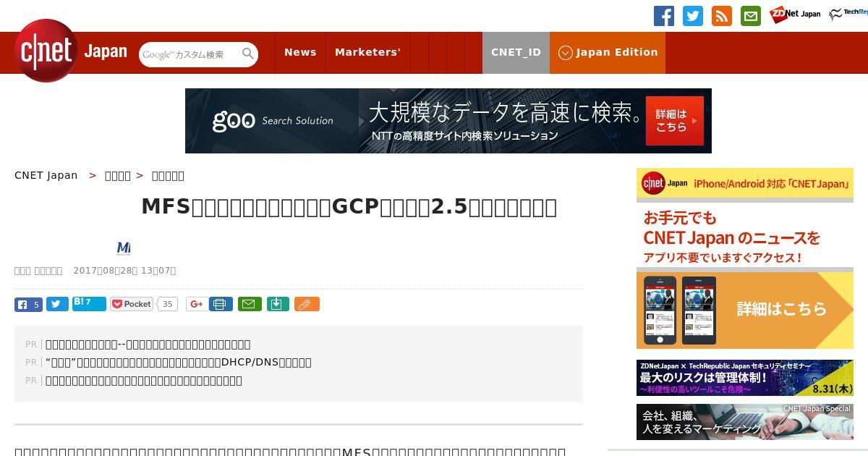The width and height of the screenshot is (868, 456).
Task: Click the article date 2017 08 28
Action: 124,271
